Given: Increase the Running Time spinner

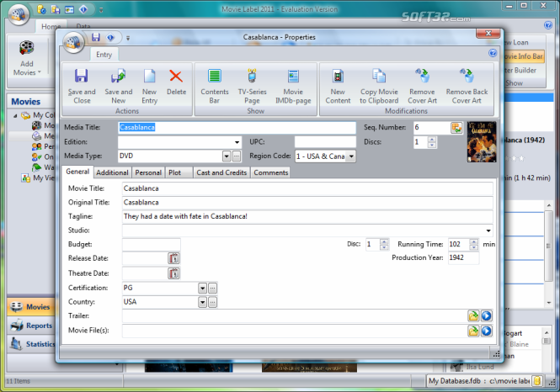Looking at the screenshot, I should pyautogui.click(x=473, y=241).
